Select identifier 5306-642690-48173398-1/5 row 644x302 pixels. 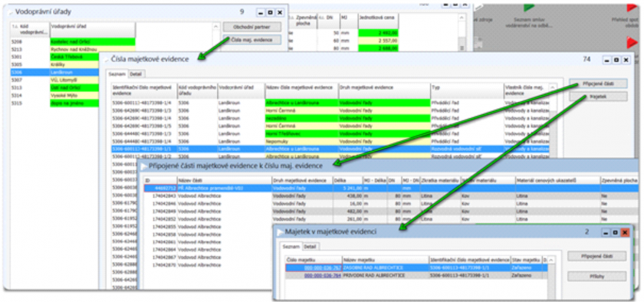point(330,126)
